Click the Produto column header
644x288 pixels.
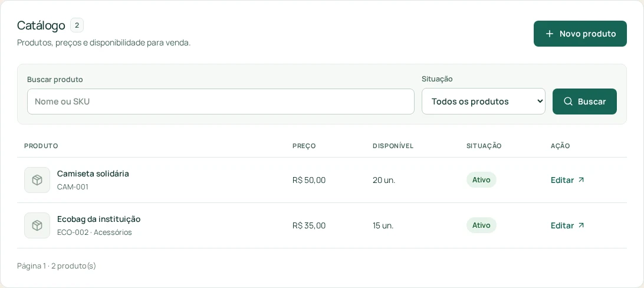click(41, 146)
